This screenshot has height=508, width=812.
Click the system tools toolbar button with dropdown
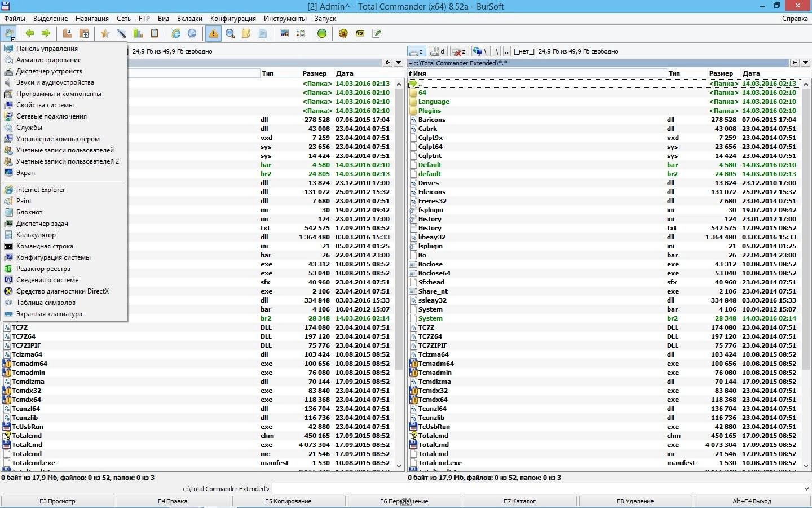(x=8, y=33)
